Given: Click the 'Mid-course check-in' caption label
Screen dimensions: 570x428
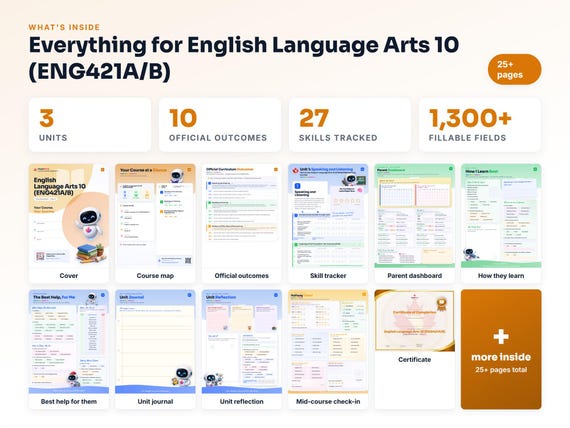Looking at the screenshot, I should pyautogui.click(x=328, y=401).
